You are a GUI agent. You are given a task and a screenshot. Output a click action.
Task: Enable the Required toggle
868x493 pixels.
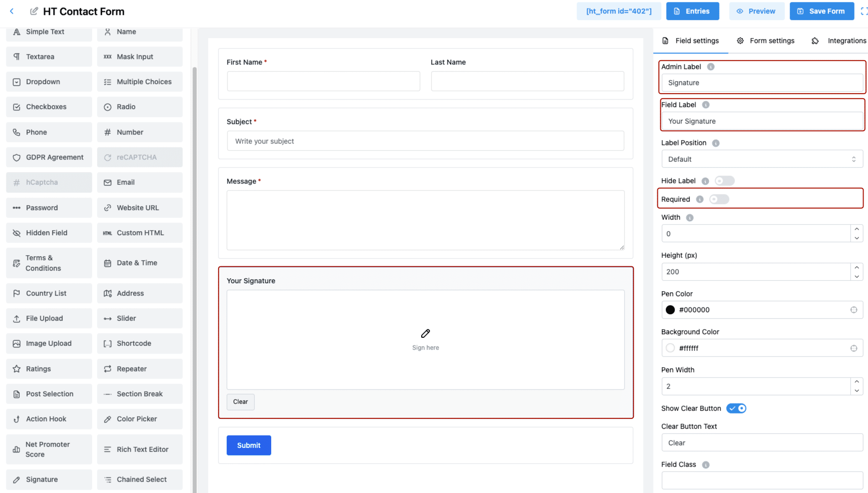[719, 199]
